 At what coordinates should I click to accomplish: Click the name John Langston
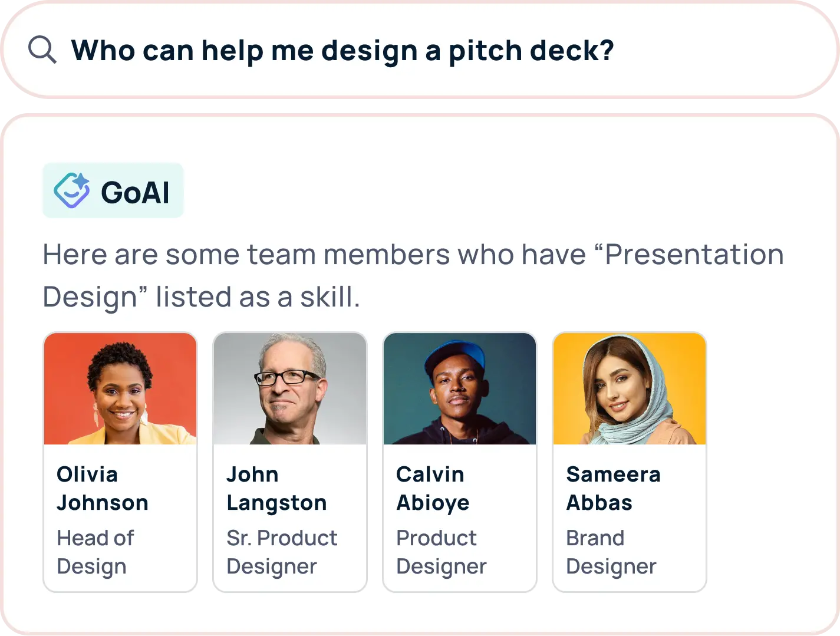pos(276,488)
